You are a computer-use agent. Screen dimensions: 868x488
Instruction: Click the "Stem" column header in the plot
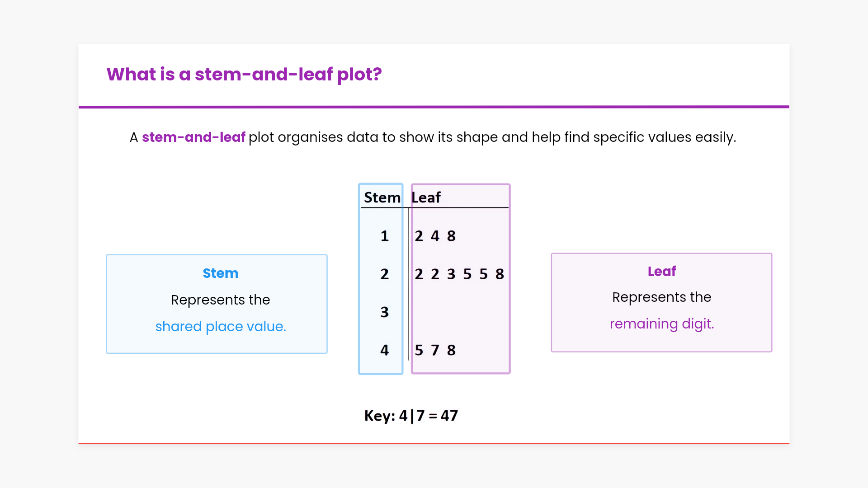click(382, 197)
